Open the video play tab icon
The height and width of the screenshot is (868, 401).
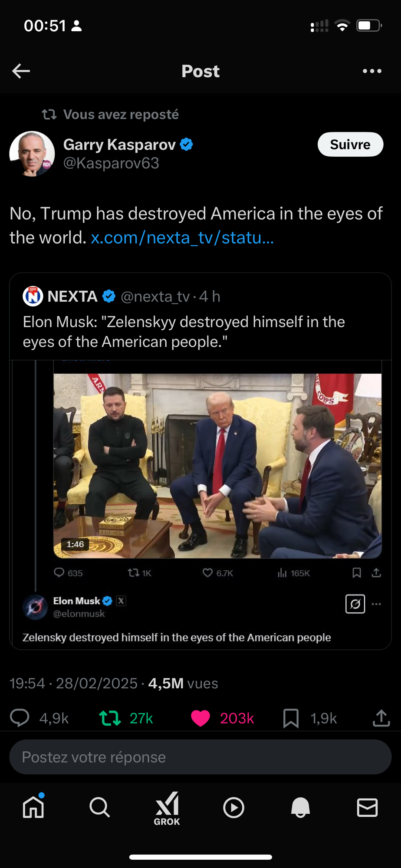[234, 807]
